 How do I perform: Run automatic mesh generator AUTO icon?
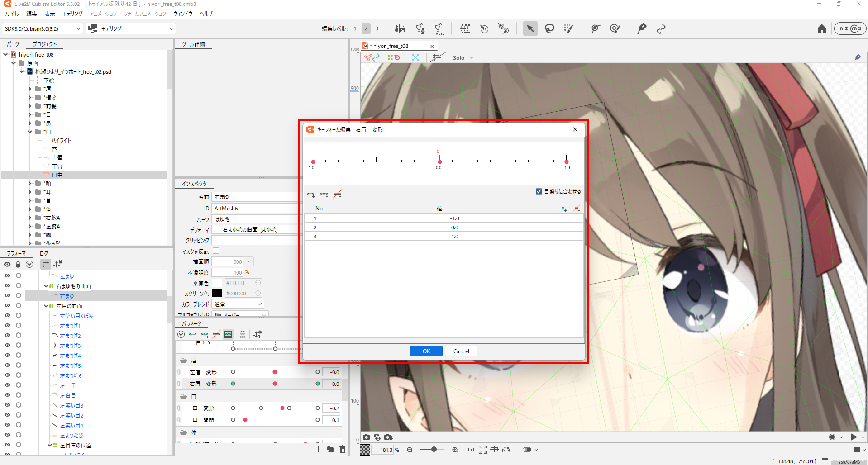[x=439, y=29]
